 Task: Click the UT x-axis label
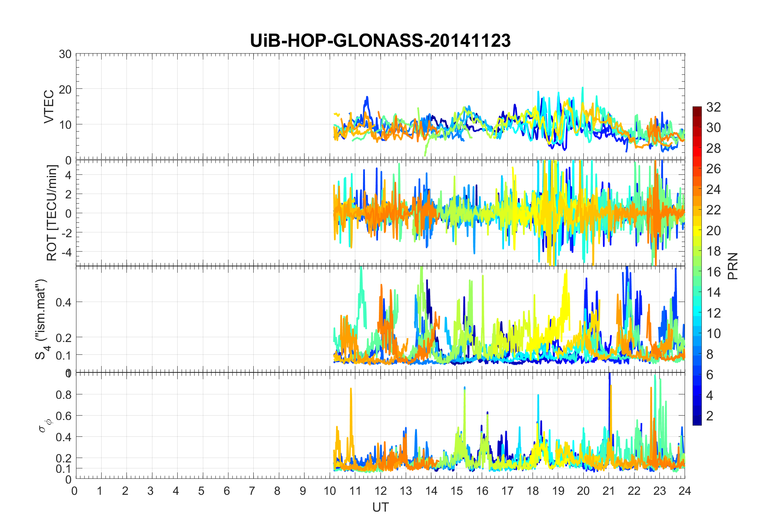(380, 507)
